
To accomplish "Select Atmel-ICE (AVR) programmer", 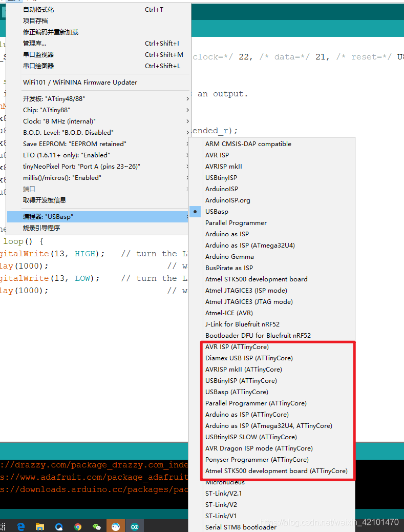I will pyautogui.click(x=272, y=313).
